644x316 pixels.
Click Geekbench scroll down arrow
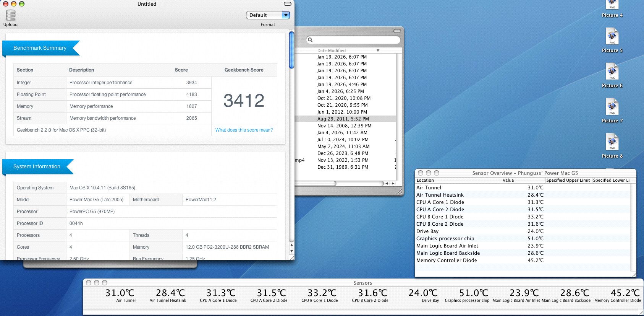291,251
